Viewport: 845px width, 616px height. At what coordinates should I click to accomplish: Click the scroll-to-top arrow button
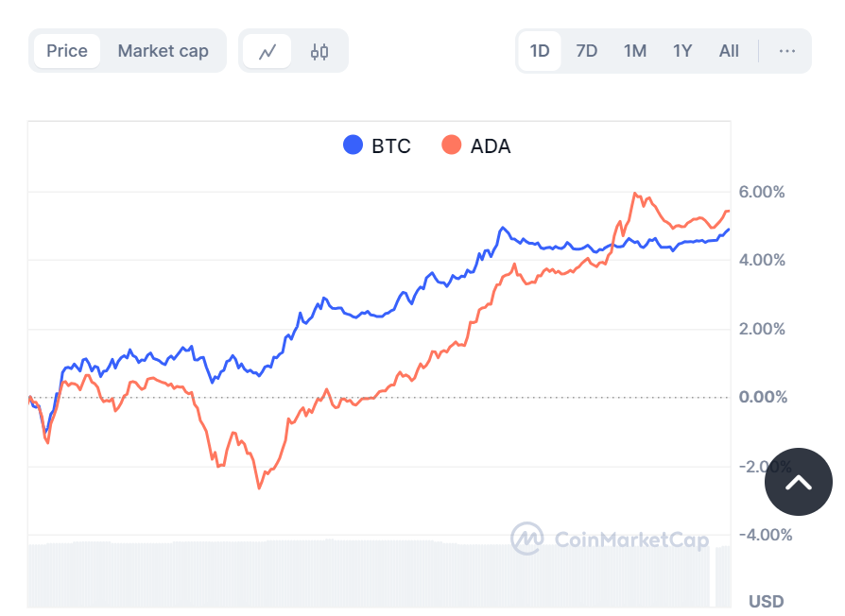click(799, 482)
